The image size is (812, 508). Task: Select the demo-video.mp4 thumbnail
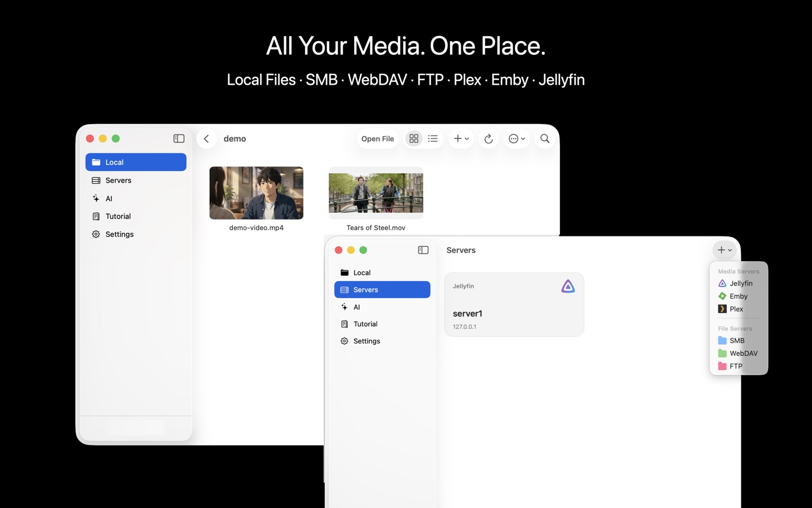click(x=257, y=193)
